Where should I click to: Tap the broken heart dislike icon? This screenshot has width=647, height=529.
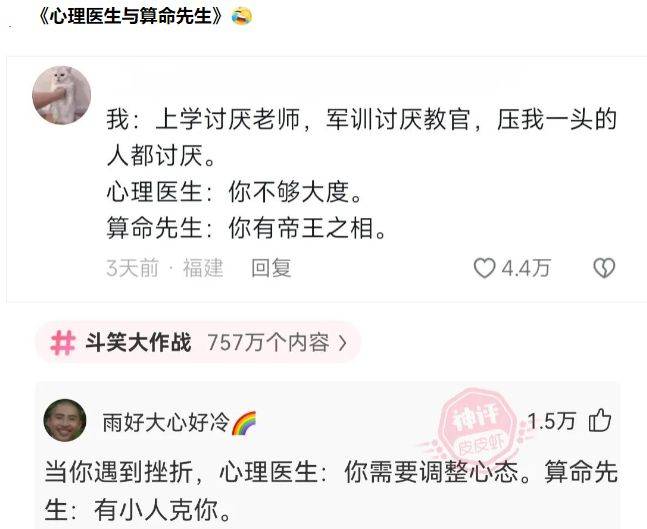(604, 268)
